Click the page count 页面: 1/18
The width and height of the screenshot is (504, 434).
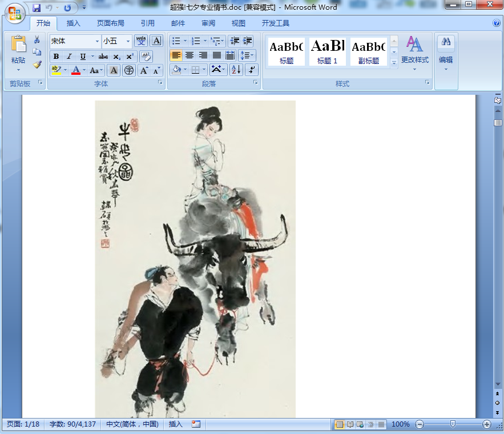tap(23, 424)
